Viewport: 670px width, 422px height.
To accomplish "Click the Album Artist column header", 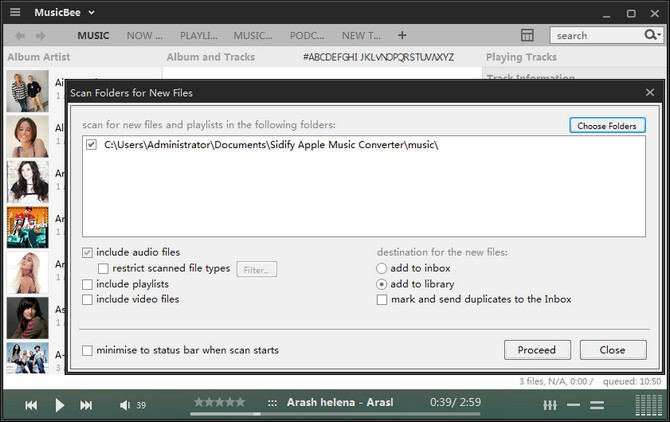I will point(39,57).
